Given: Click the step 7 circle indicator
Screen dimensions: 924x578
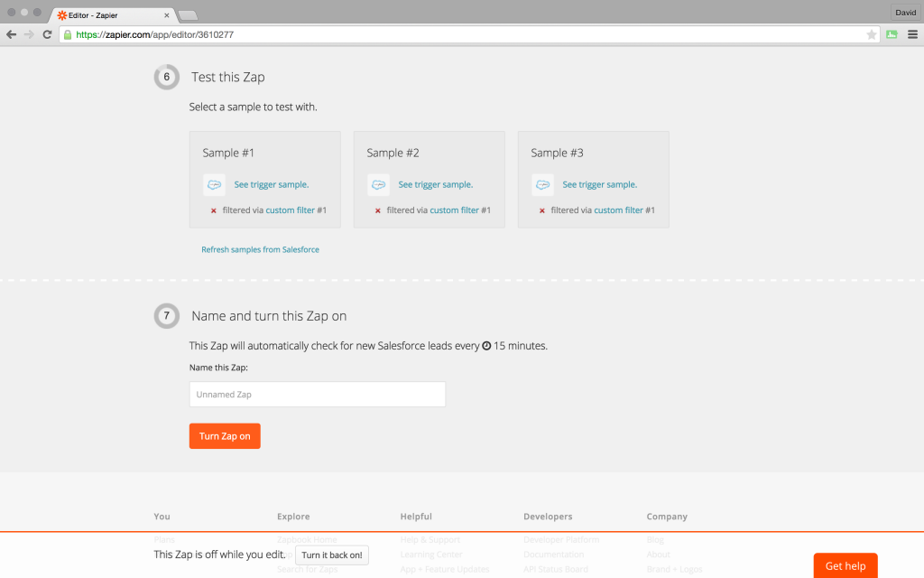Looking at the screenshot, I should pyautogui.click(x=167, y=315).
